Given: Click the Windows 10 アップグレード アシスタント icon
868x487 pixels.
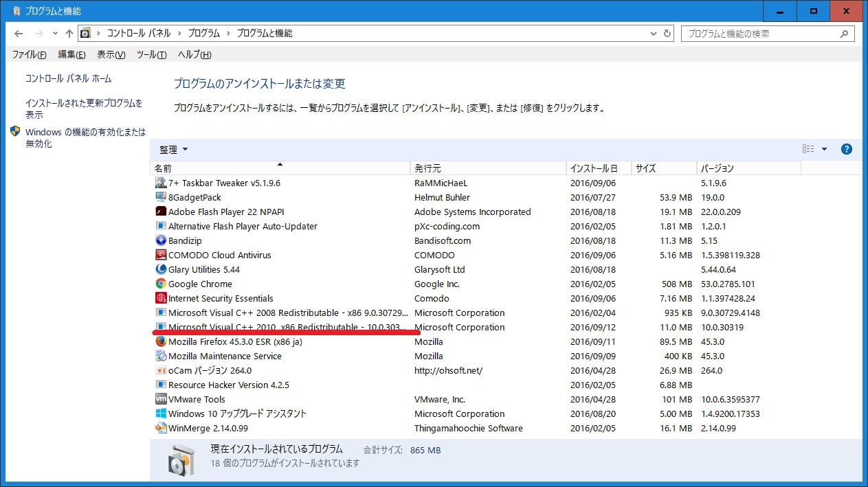Looking at the screenshot, I should pyautogui.click(x=161, y=414).
